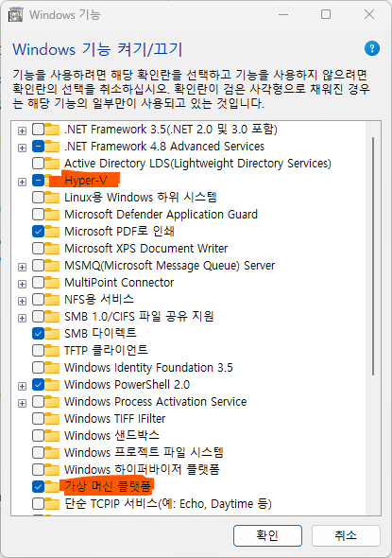Cancel with the 취소 button
Image resolution: width=392 pixels, height=558 pixels.
[x=346, y=535]
